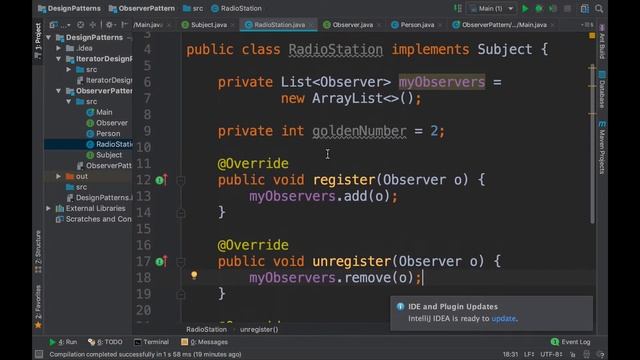Expand the .idea folder node

pos(59,48)
